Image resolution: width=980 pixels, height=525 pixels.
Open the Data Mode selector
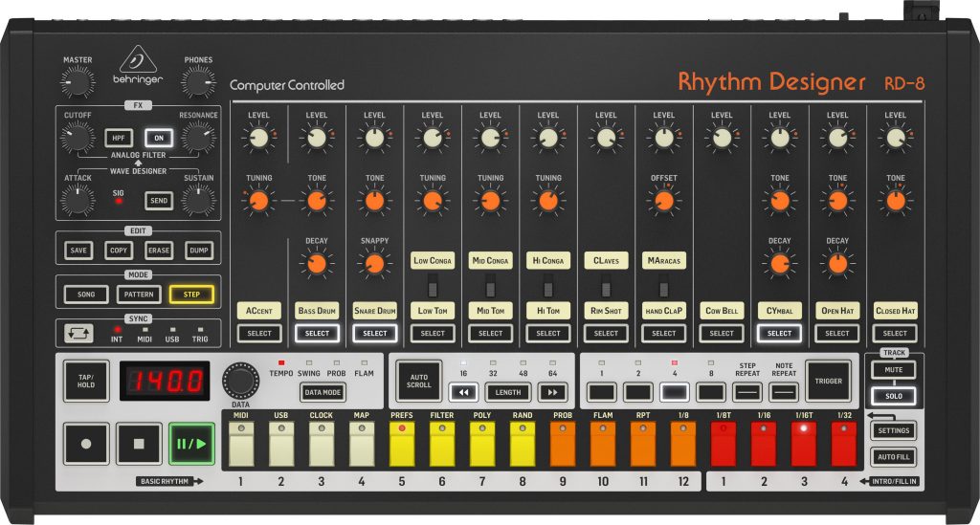tap(323, 392)
